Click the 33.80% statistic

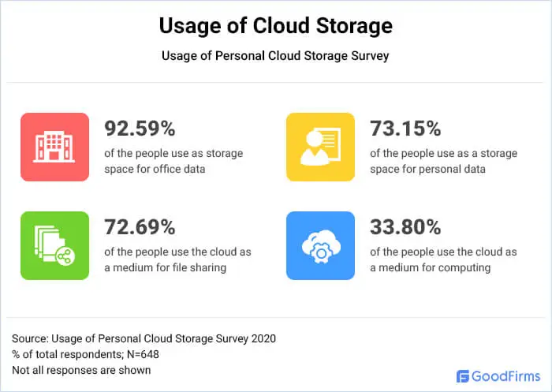click(x=405, y=227)
